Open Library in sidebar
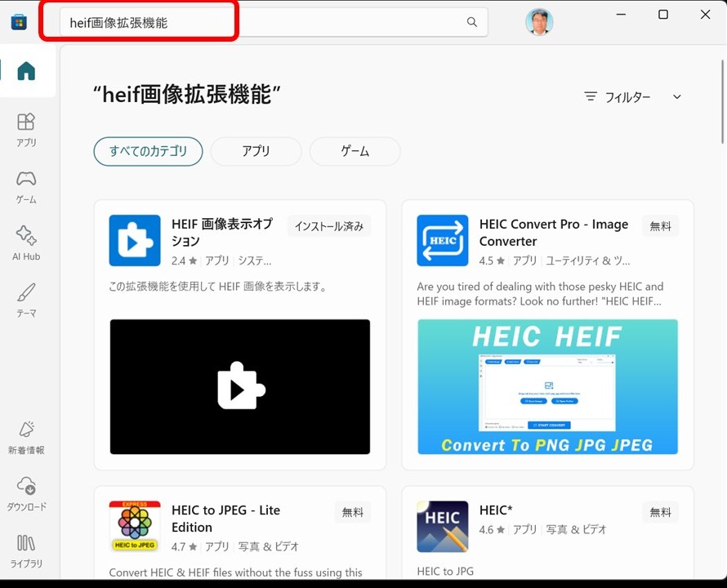This screenshot has width=727, height=588. point(26,551)
